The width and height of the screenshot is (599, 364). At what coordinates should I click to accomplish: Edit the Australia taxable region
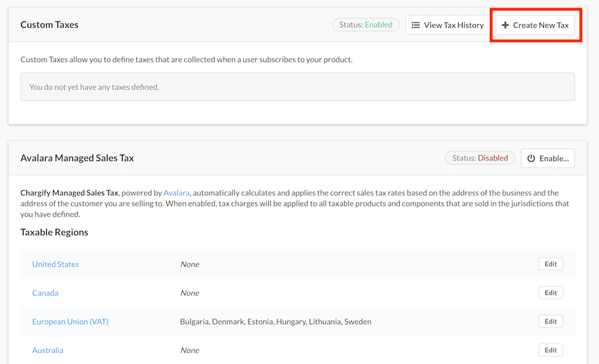[x=551, y=350]
